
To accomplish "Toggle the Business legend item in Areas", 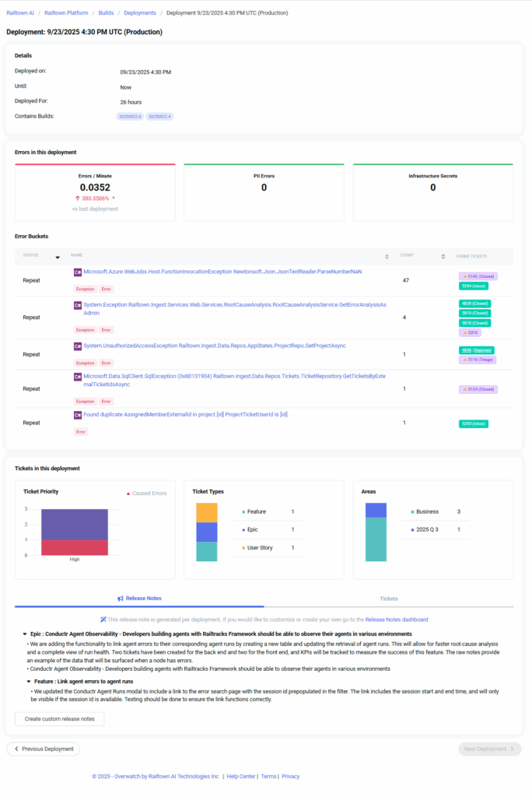I will point(426,512).
